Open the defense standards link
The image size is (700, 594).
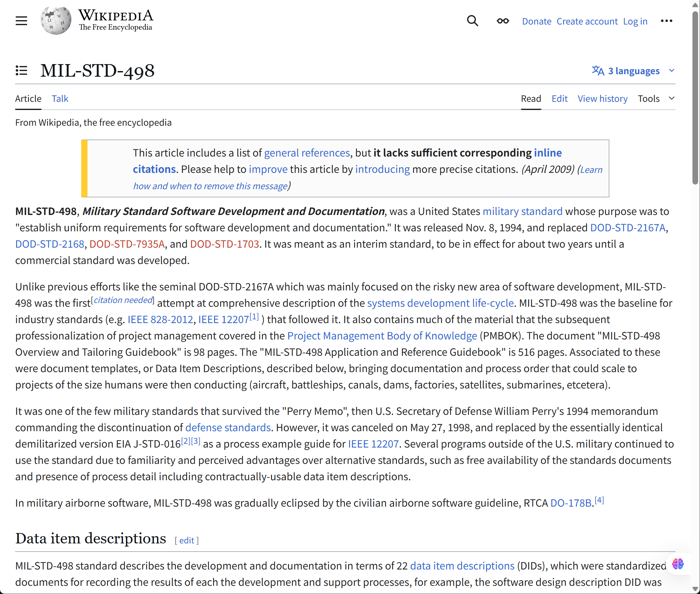click(228, 428)
